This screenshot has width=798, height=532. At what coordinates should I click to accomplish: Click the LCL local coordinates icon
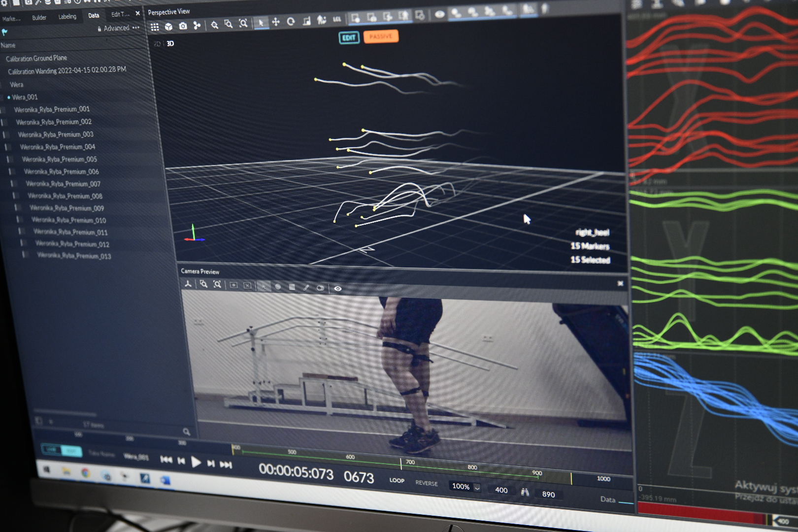(x=337, y=20)
